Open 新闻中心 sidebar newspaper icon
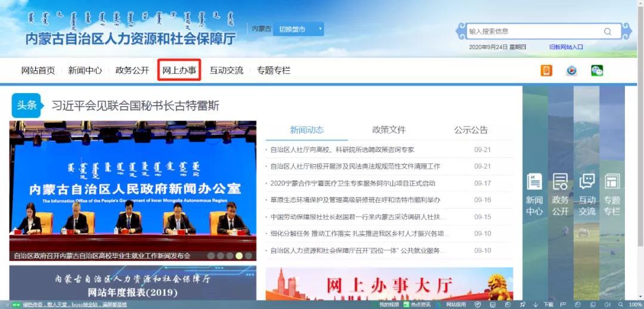This screenshot has height=309, width=644. (x=534, y=181)
